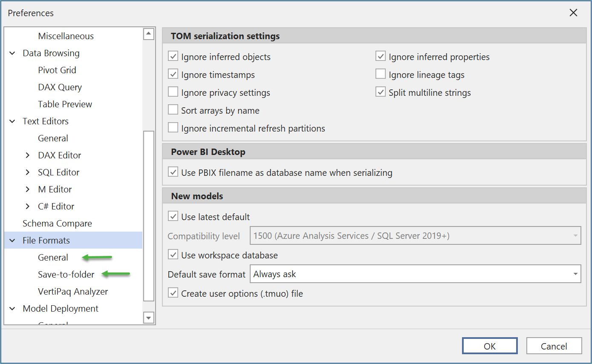The image size is (592, 364).
Task: Enable Sort arrays by name
Action: tap(173, 109)
